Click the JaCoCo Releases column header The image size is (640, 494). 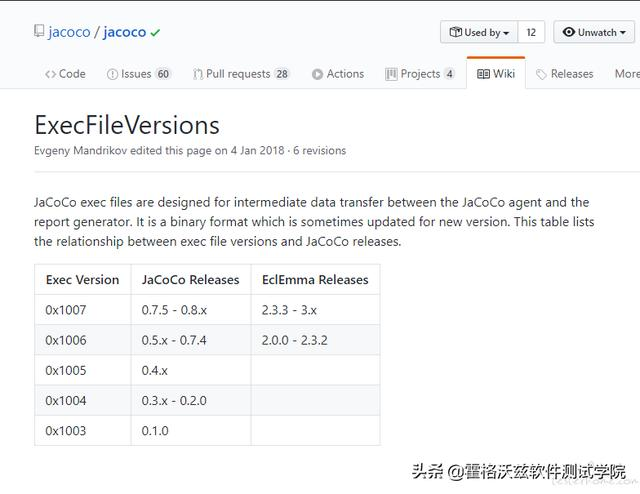click(191, 280)
